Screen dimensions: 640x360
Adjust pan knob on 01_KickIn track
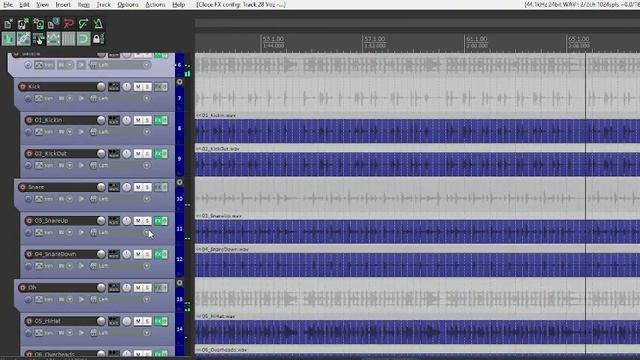[127, 120]
